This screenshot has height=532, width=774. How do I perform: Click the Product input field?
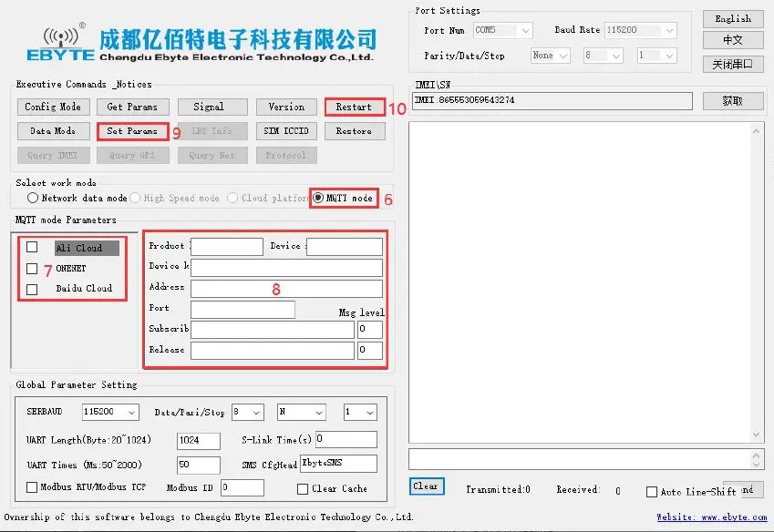(227, 247)
